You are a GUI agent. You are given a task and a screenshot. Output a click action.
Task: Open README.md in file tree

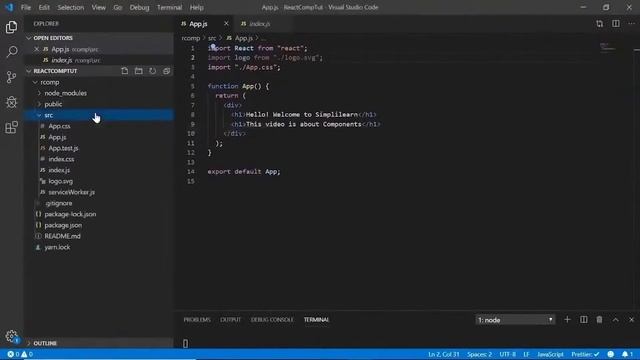click(62, 236)
